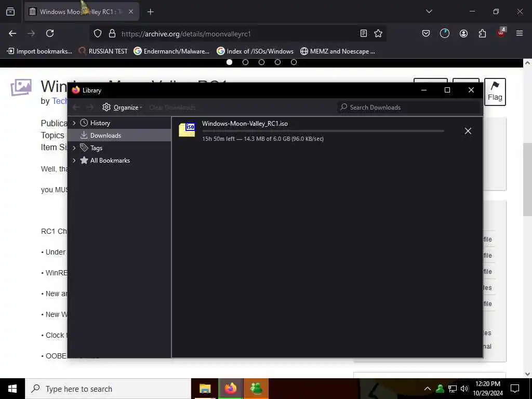Image resolution: width=532 pixels, height=399 pixels.
Task: Open the RUSSIAN TEST bookmark
Action: pyautogui.click(x=103, y=51)
